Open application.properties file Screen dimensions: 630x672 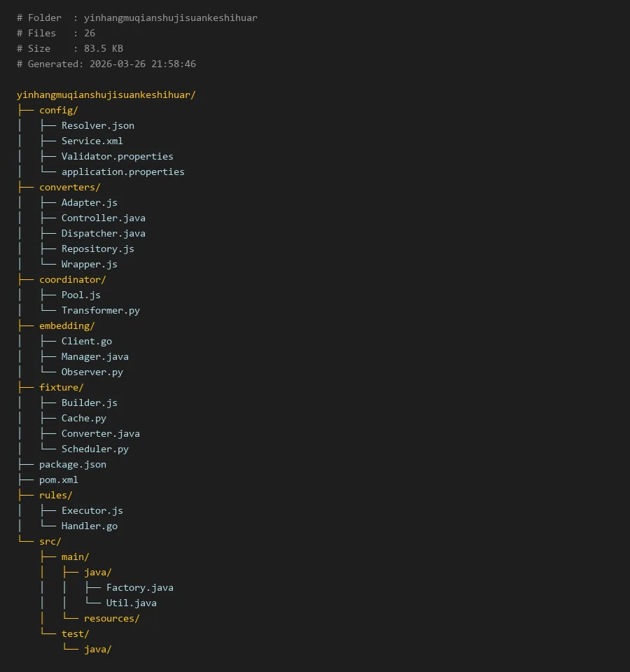(122, 171)
